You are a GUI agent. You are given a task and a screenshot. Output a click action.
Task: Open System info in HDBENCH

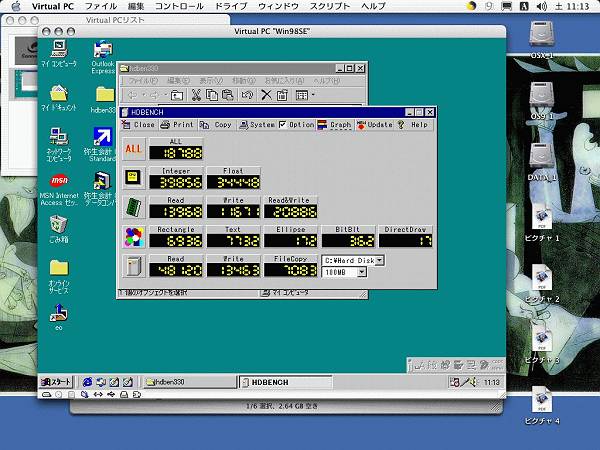point(257,125)
